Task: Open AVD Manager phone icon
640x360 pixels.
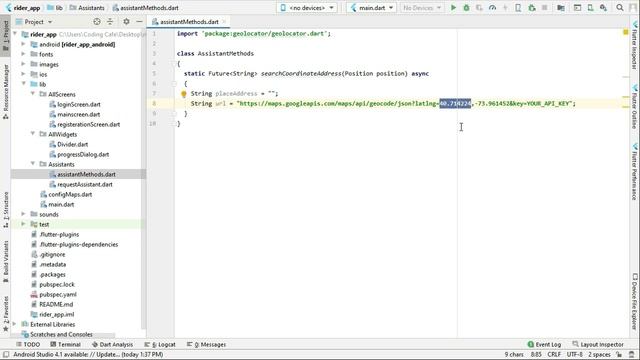Action: click(x=590, y=8)
